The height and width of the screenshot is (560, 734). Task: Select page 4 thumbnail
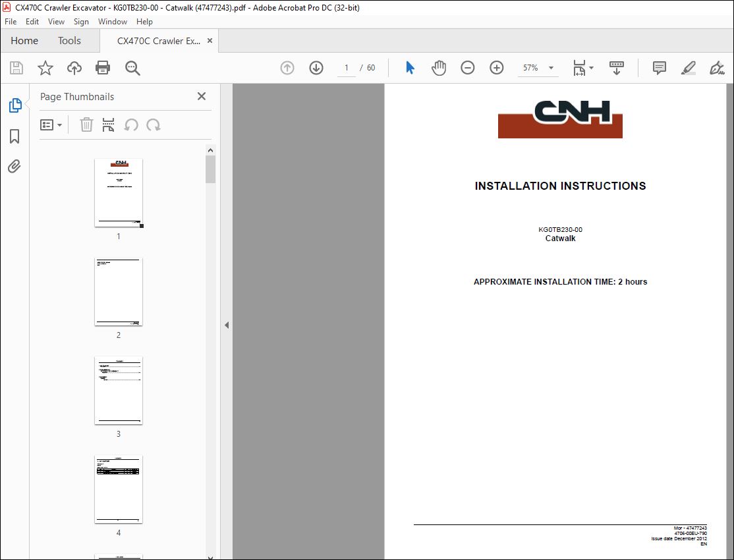pos(119,490)
